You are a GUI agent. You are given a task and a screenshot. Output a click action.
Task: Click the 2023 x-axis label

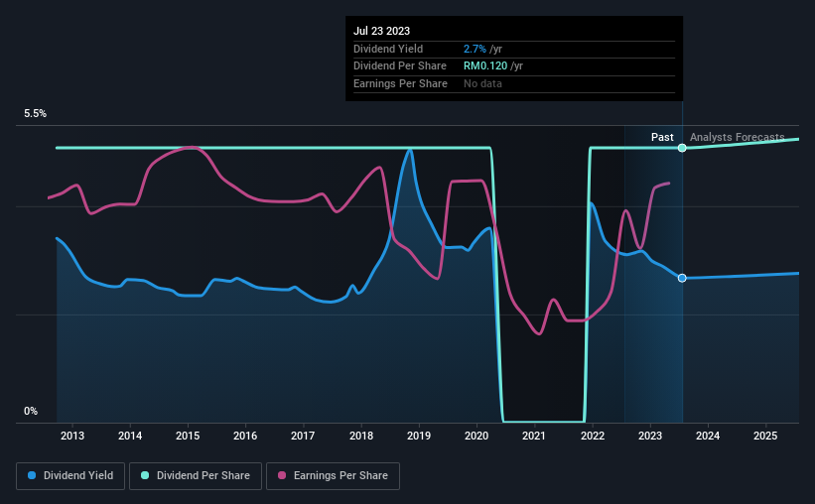[x=649, y=436]
